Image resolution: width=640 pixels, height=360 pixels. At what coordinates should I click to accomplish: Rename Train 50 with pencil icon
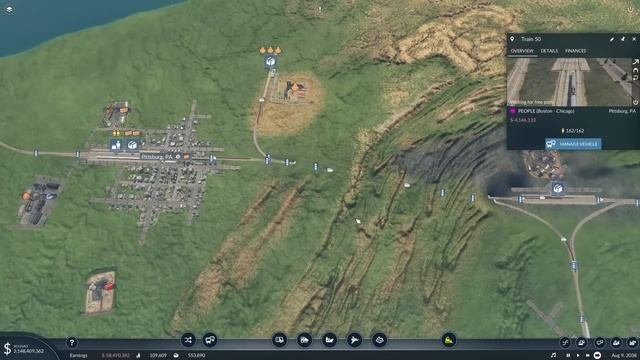pyautogui.click(x=612, y=39)
